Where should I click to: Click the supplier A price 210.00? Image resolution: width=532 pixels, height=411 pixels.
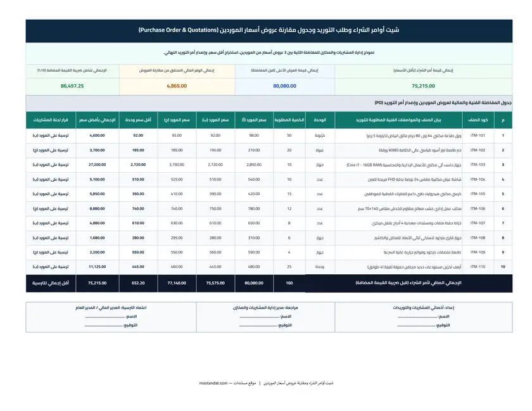(254, 150)
